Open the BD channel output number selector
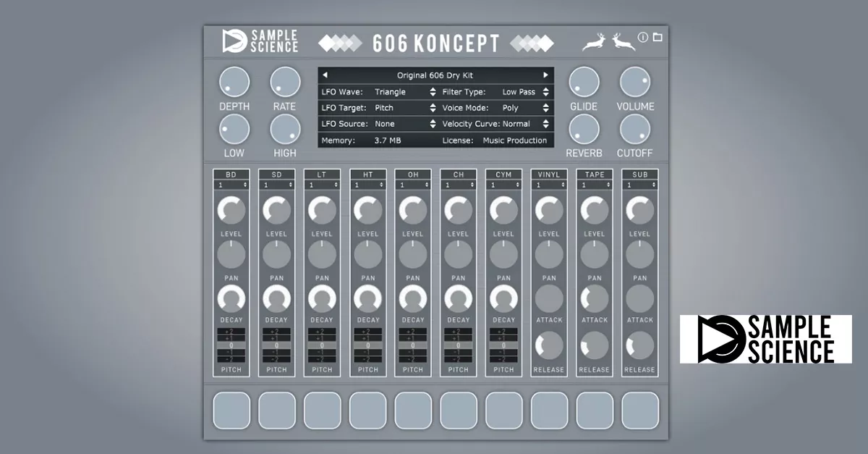The height and width of the screenshot is (454, 868). point(231,185)
